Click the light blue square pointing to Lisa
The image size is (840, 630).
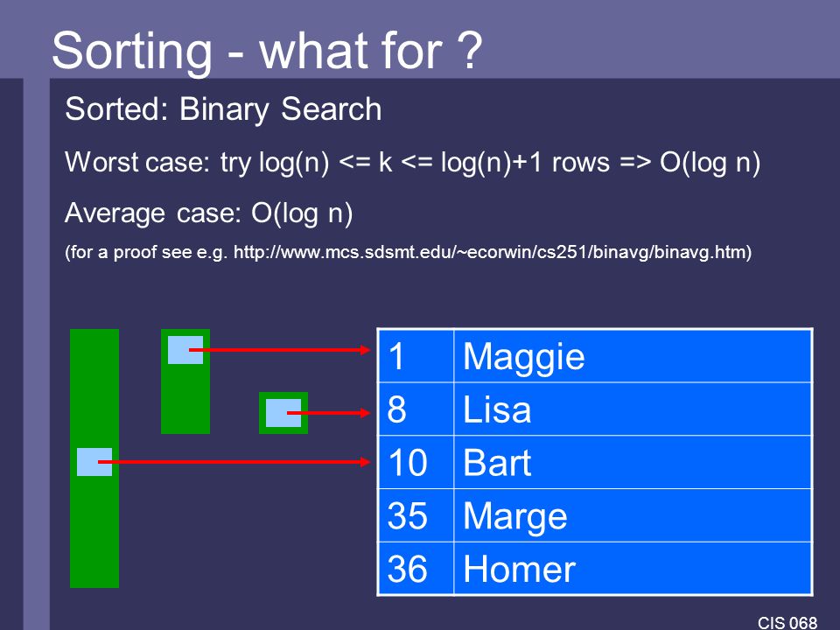tap(283, 413)
